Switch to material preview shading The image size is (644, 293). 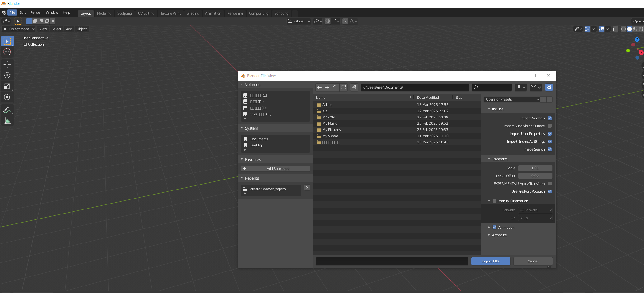tap(635, 29)
